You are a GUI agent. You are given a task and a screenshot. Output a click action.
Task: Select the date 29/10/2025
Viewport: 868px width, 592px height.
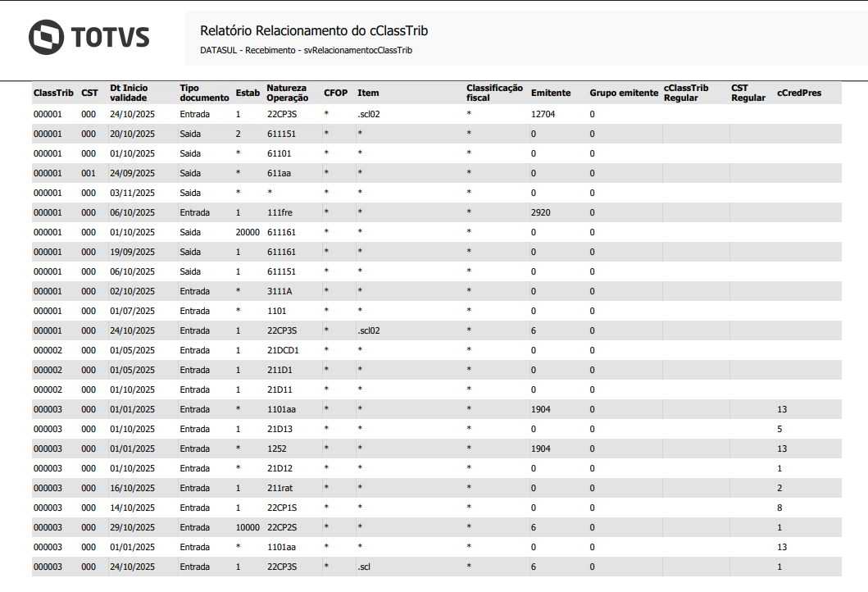pos(132,528)
